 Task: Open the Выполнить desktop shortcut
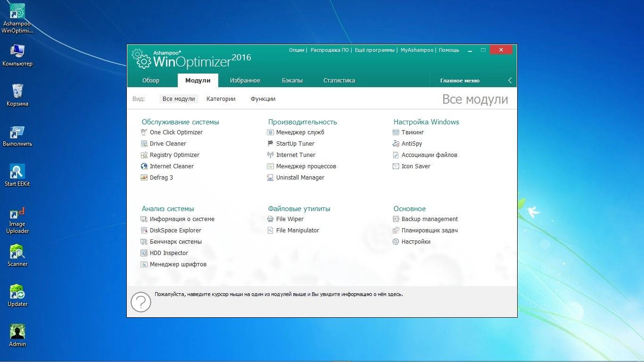click(17, 135)
